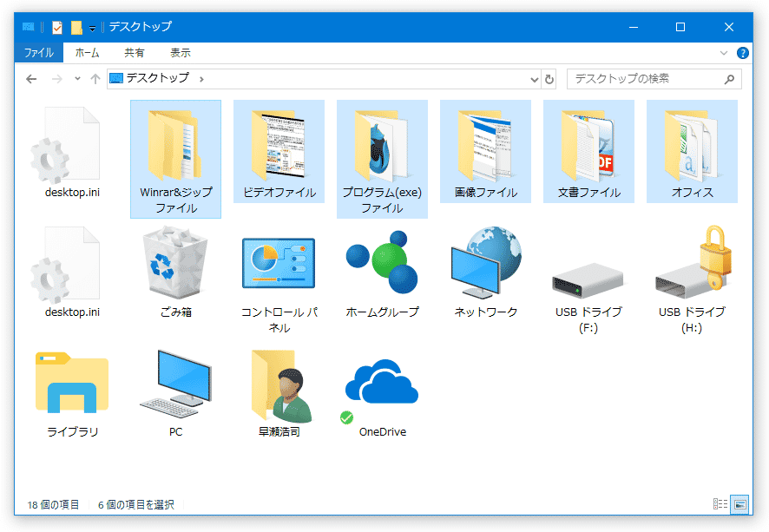This screenshot has height=532, width=769.
Task: Select the desktop.ini file icon beside ごみ箱
Action: (x=65, y=265)
